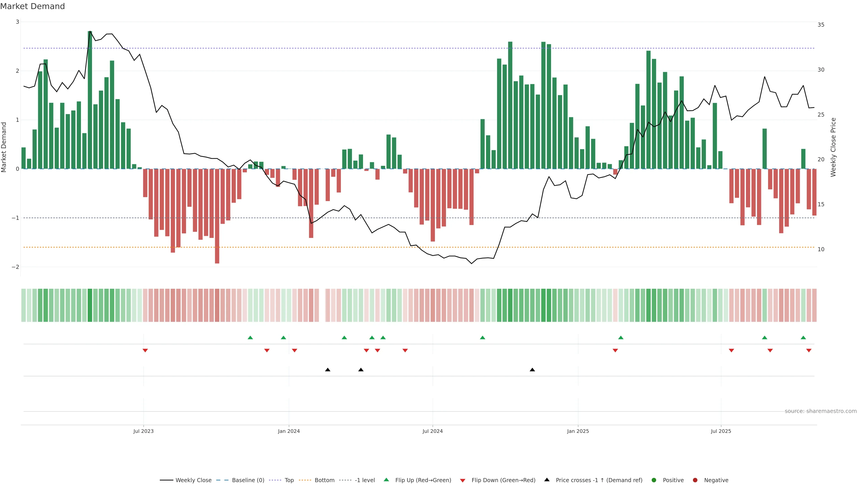Viewport: 868px width, 488px height.
Task: Click Flip Down red triangle legend icon
Action: click(463, 480)
